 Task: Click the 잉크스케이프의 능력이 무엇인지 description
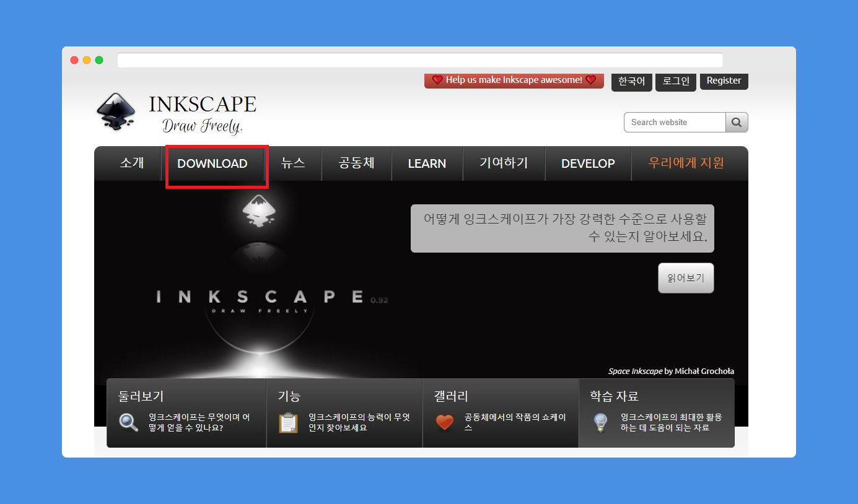pyautogui.click(x=359, y=422)
